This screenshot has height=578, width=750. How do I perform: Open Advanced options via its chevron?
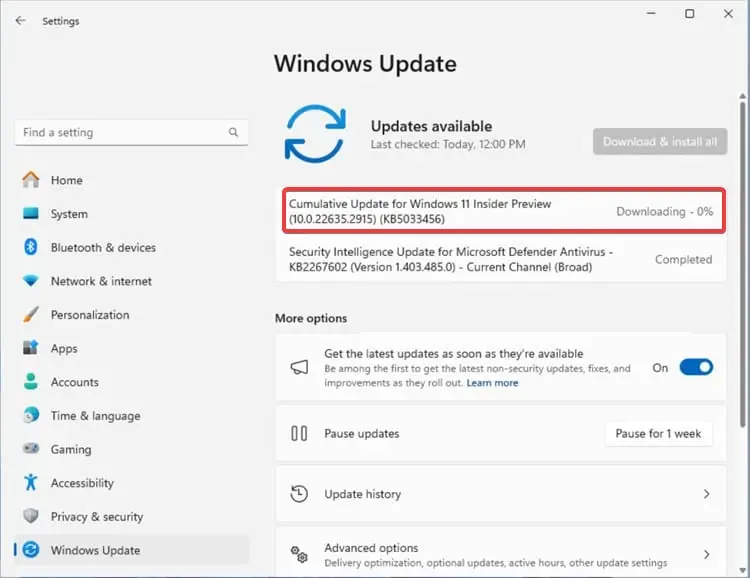point(706,554)
